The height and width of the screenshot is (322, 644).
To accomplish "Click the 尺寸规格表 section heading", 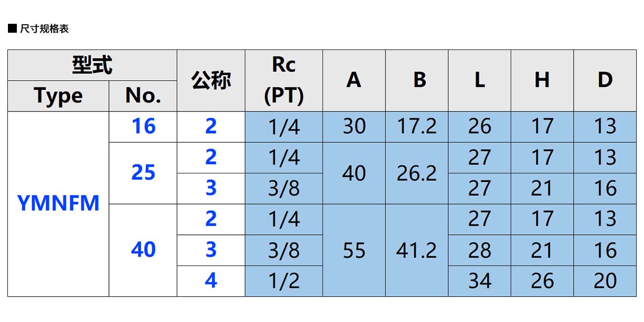I will [44, 29].
